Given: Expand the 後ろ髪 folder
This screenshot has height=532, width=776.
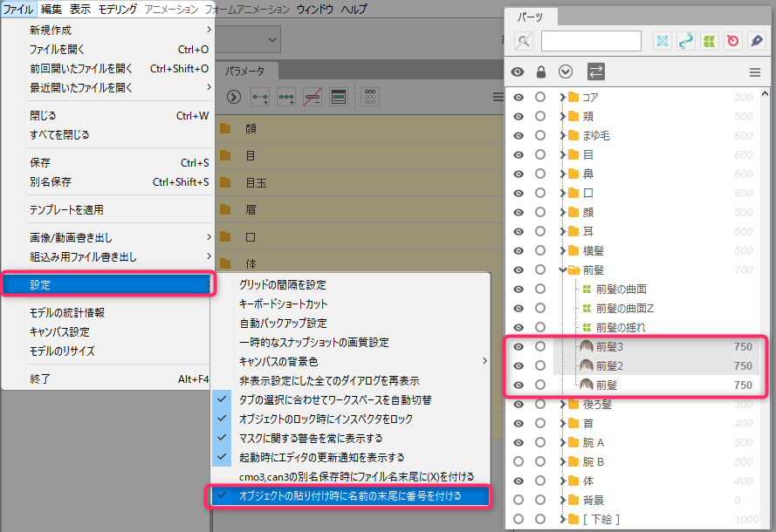Looking at the screenshot, I should click(x=562, y=405).
